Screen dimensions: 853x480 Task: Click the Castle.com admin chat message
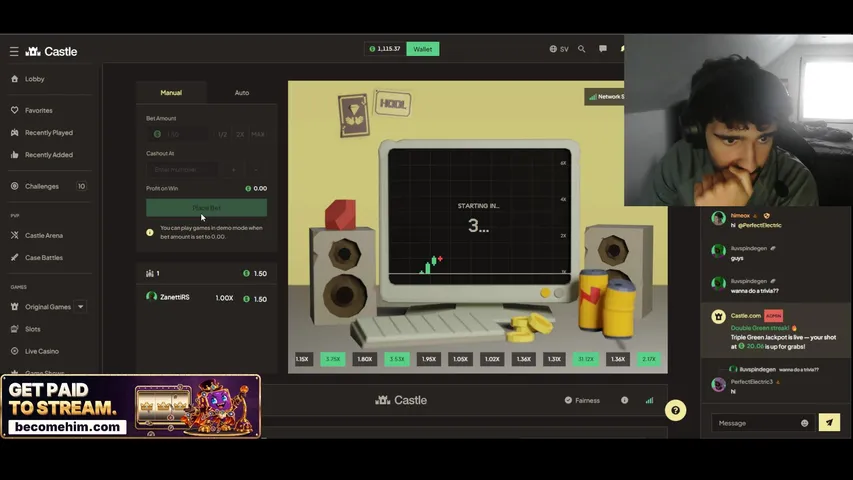click(776, 330)
